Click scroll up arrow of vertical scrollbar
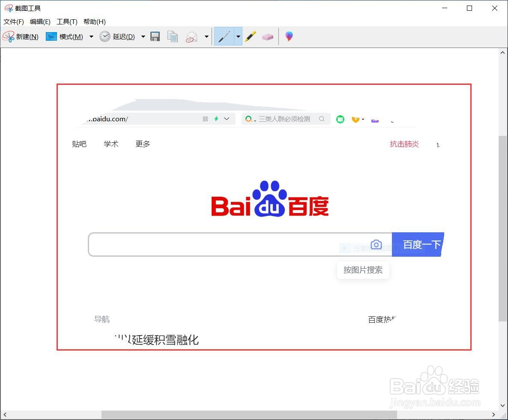Screen dimensions: 508x420 502,52
